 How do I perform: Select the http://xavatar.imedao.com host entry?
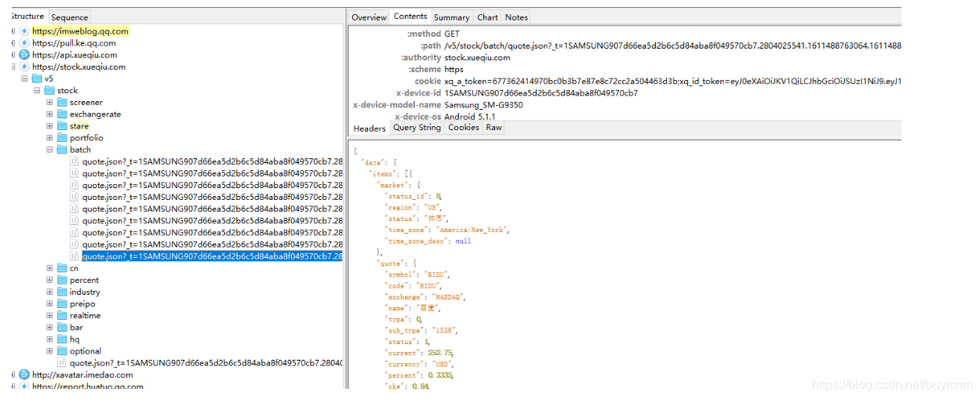pyautogui.click(x=82, y=375)
